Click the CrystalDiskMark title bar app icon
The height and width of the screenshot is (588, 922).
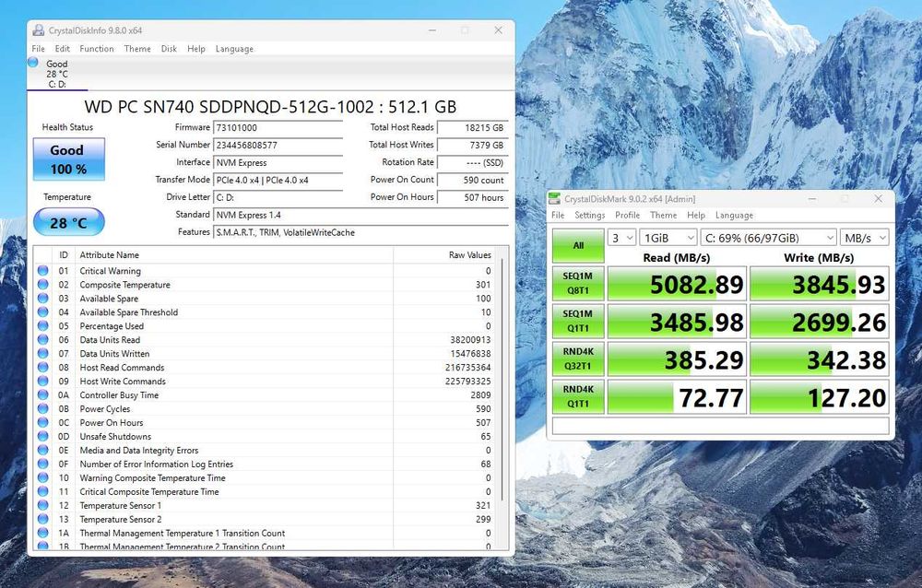click(554, 199)
